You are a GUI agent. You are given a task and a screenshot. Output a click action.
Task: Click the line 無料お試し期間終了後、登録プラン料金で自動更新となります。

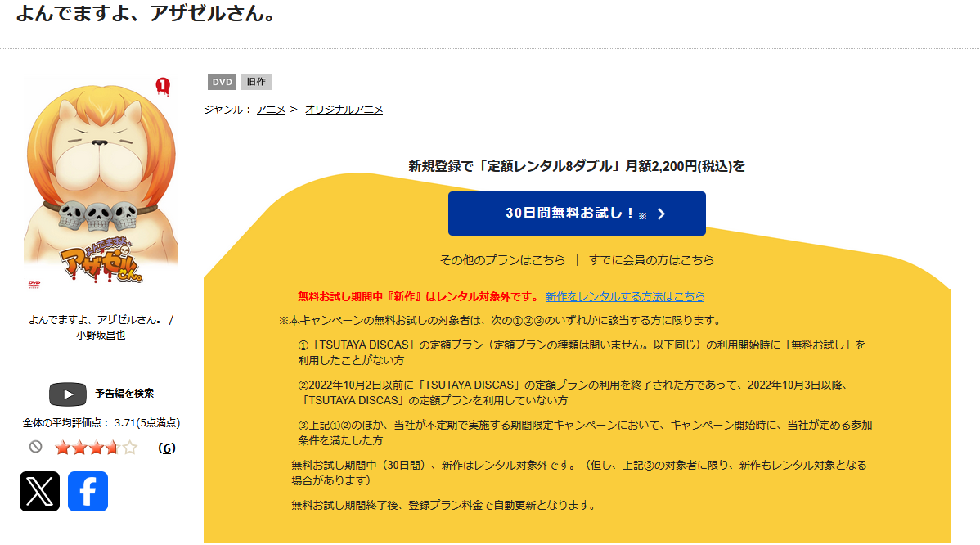[445, 505]
